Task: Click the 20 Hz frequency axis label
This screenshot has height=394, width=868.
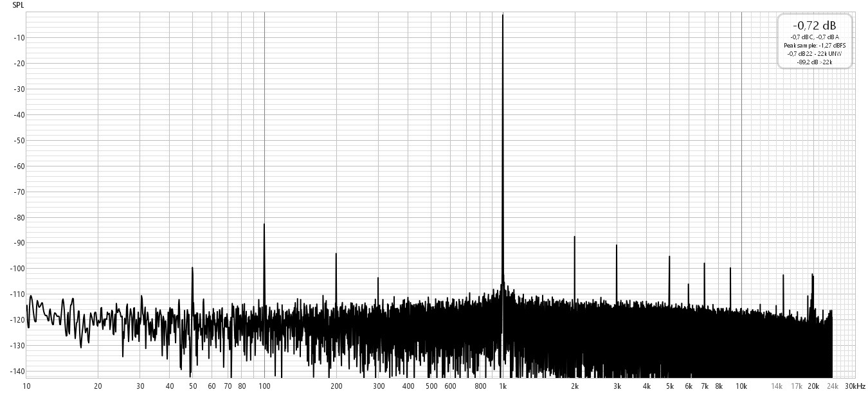Action: click(98, 386)
